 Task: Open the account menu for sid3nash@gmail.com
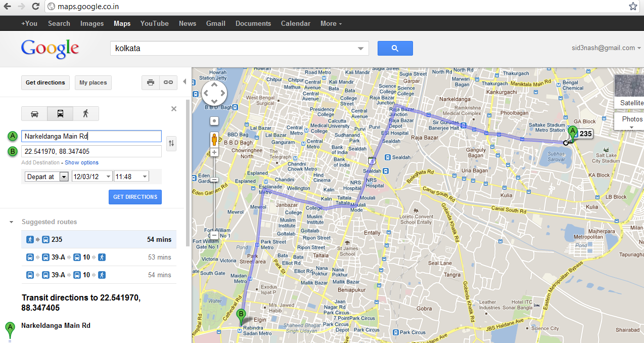click(x=605, y=48)
